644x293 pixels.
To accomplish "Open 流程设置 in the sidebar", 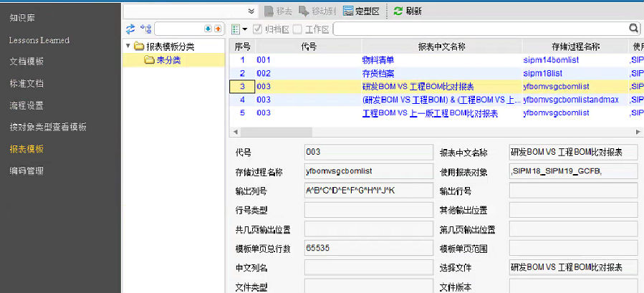I will [x=27, y=105].
